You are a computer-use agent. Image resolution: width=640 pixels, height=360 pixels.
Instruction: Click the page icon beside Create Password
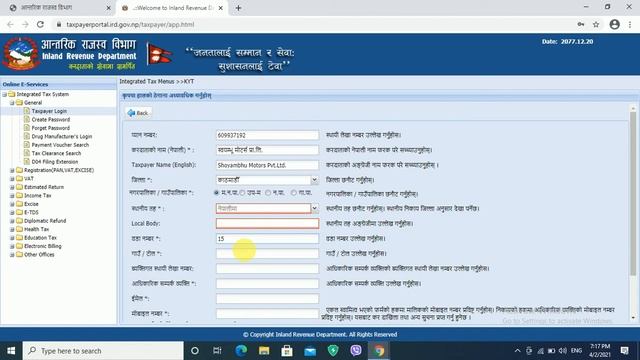coord(27,119)
